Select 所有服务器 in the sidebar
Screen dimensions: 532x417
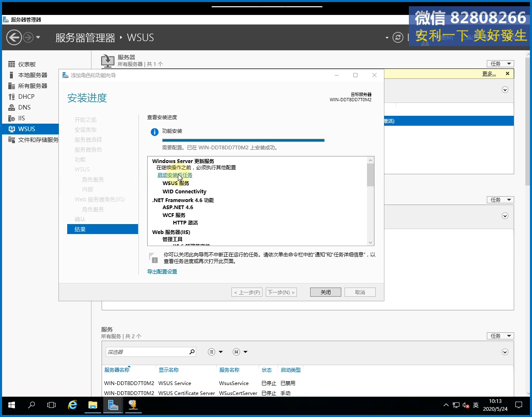click(x=33, y=86)
